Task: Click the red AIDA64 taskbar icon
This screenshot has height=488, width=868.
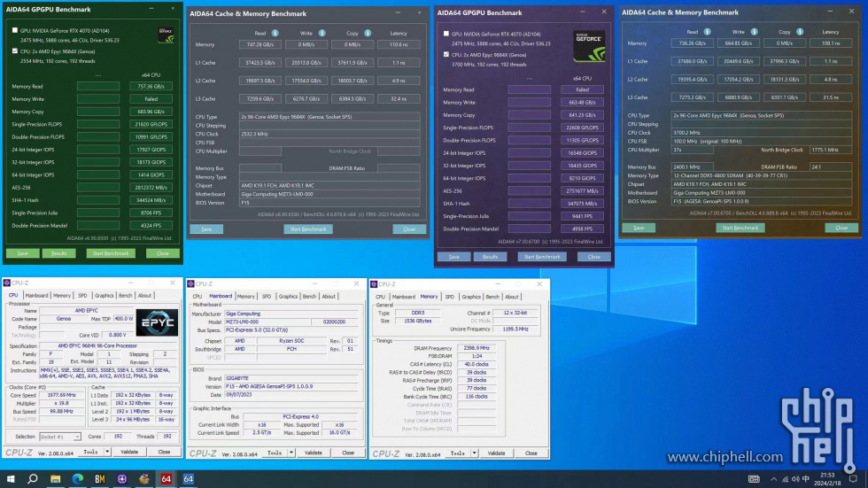Action: click(x=167, y=478)
